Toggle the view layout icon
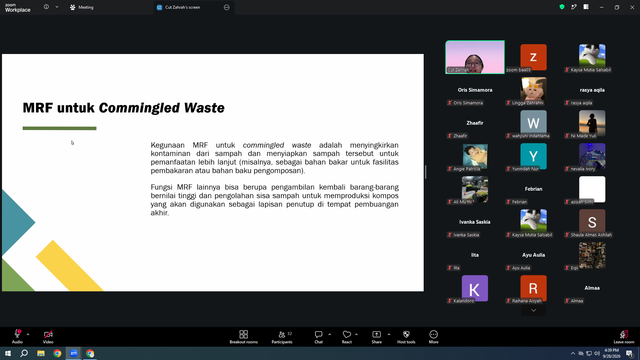Screen dimensions: 640x360 [586, 7]
